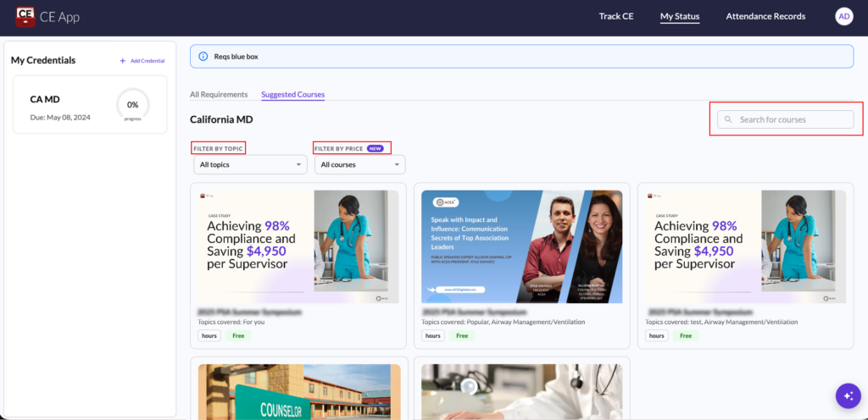Open the Speak with Impact course thumbnail

tap(522, 246)
